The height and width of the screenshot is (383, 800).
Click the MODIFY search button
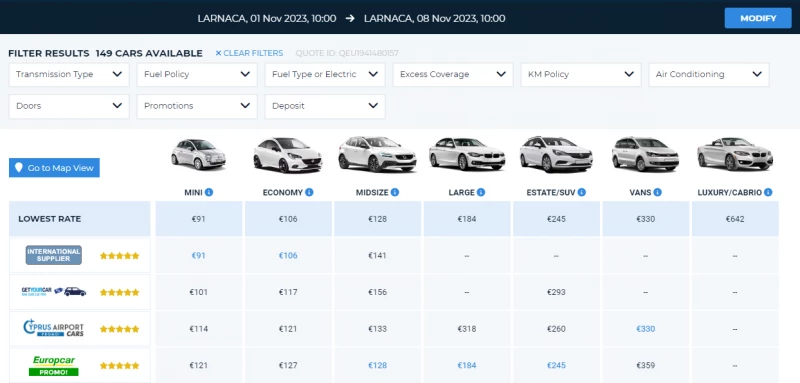[x=758, y=18]
